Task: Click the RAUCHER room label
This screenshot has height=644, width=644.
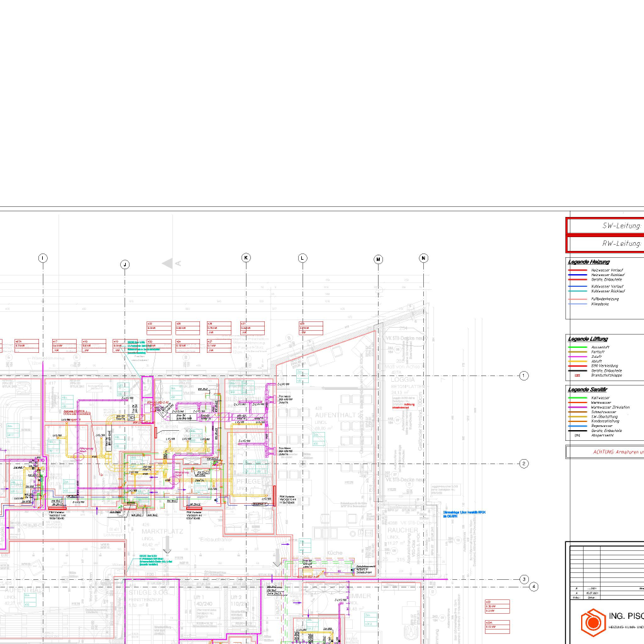Action: (402, 530)
